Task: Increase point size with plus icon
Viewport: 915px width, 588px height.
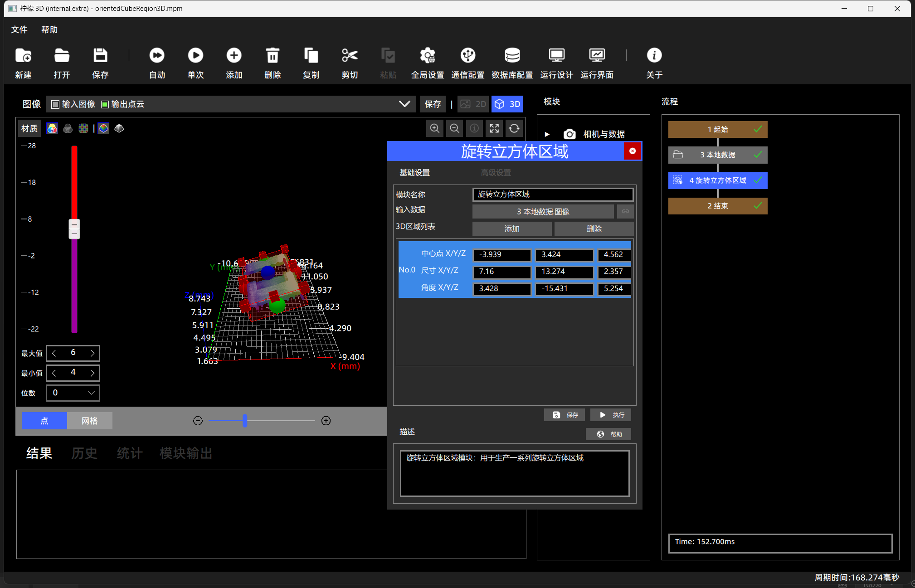Action: (x=326, y=421)
